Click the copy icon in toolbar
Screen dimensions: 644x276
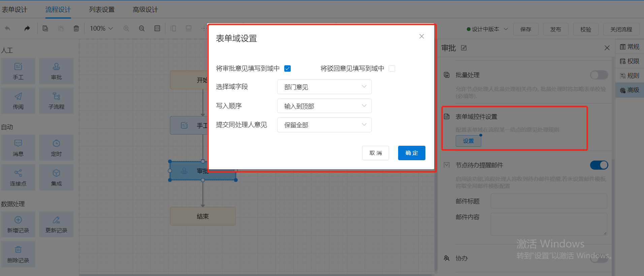[45, 29]
